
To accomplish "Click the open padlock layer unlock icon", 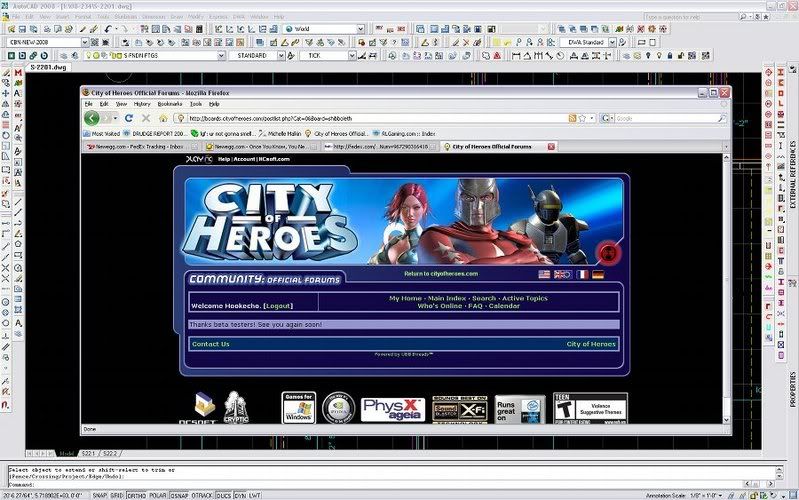I will tap(680, 56).
